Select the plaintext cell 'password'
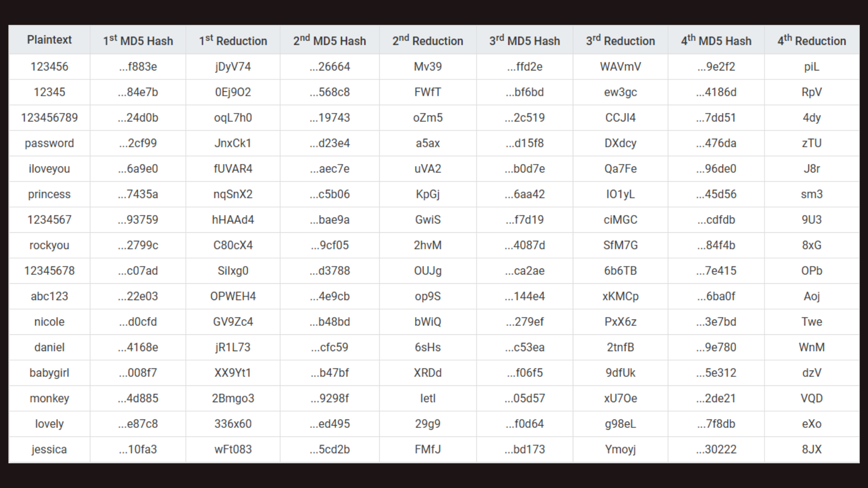The image size is (868, 488). pos(49,143)
